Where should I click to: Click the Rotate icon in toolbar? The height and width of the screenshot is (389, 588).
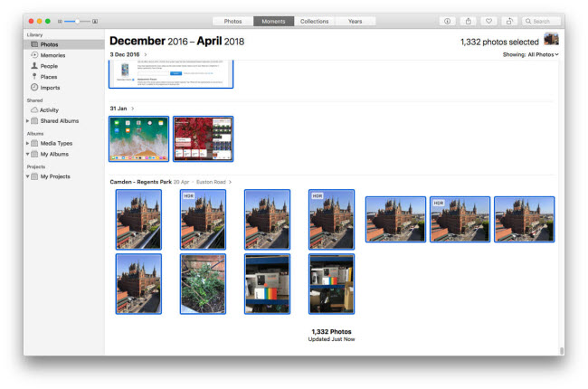(511, 21)
